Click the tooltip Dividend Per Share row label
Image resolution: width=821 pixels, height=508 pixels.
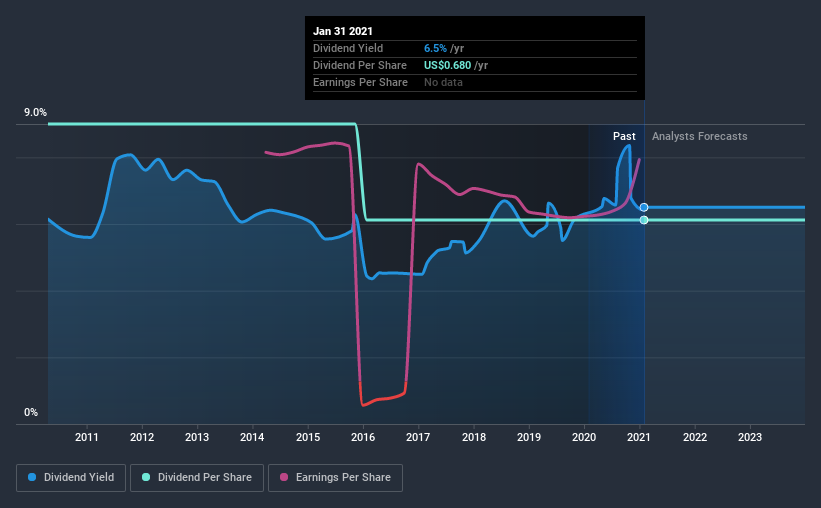[x=360, y=65]
